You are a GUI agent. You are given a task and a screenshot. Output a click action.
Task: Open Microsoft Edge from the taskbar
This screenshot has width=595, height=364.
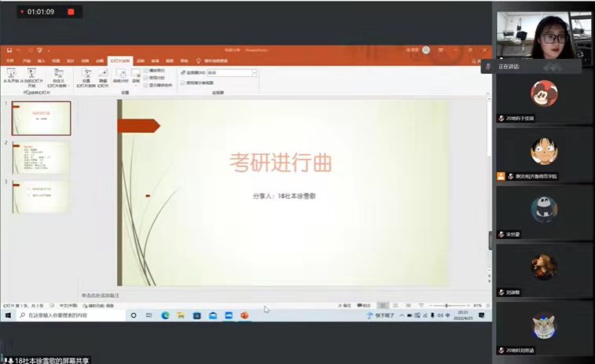pos(165,315)
